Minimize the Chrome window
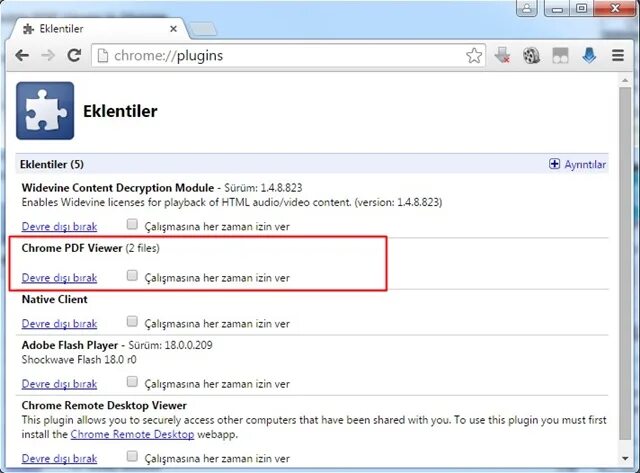Image resolution: width=640 pixels, height=473 pixels. pyautogui.click(x=557, y=8)
